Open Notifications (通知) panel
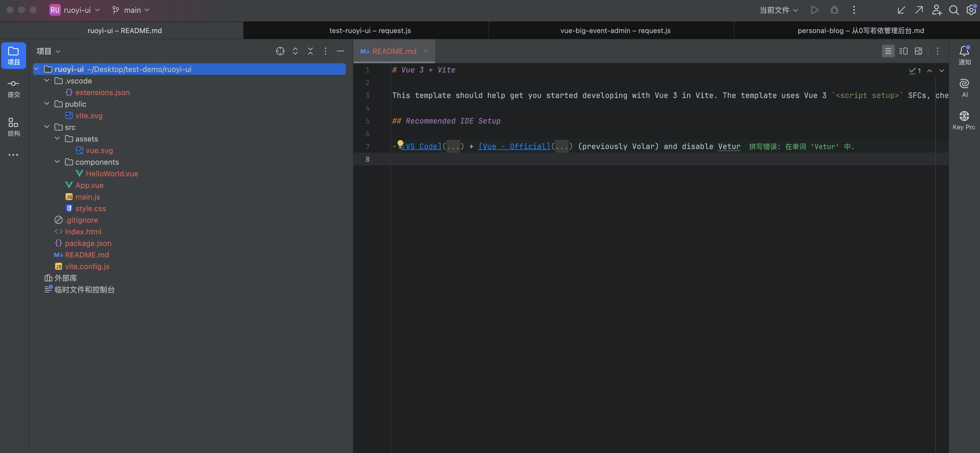 [964, 55]
